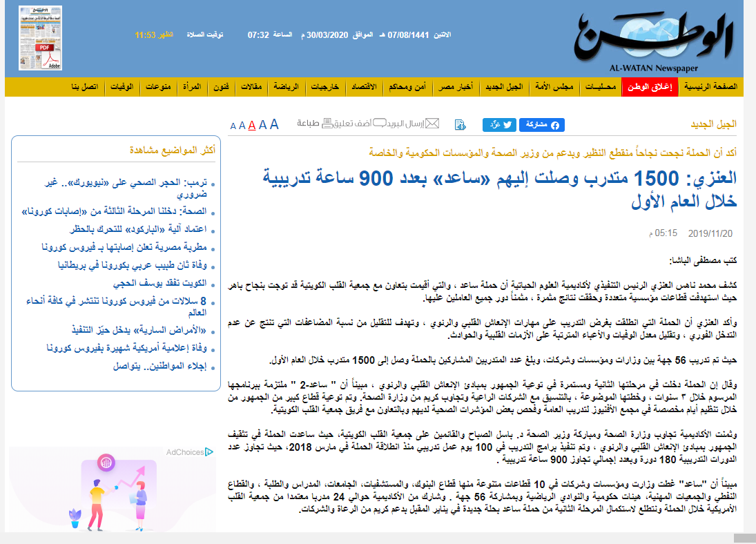The width and height of the screenshot is (756, 544).
Task: Click the print (طباعة) printer icon
Action: [328, 123]
